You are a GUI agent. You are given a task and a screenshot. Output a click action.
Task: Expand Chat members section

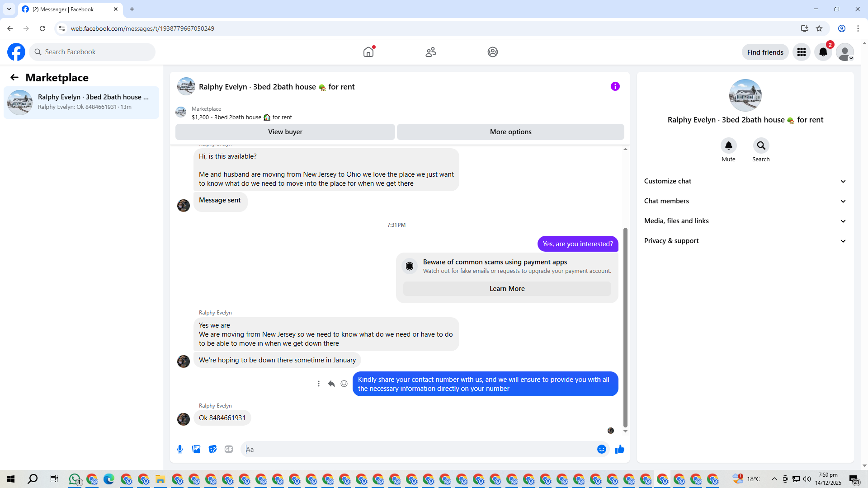pyautogui.click(x=745, y=201)
